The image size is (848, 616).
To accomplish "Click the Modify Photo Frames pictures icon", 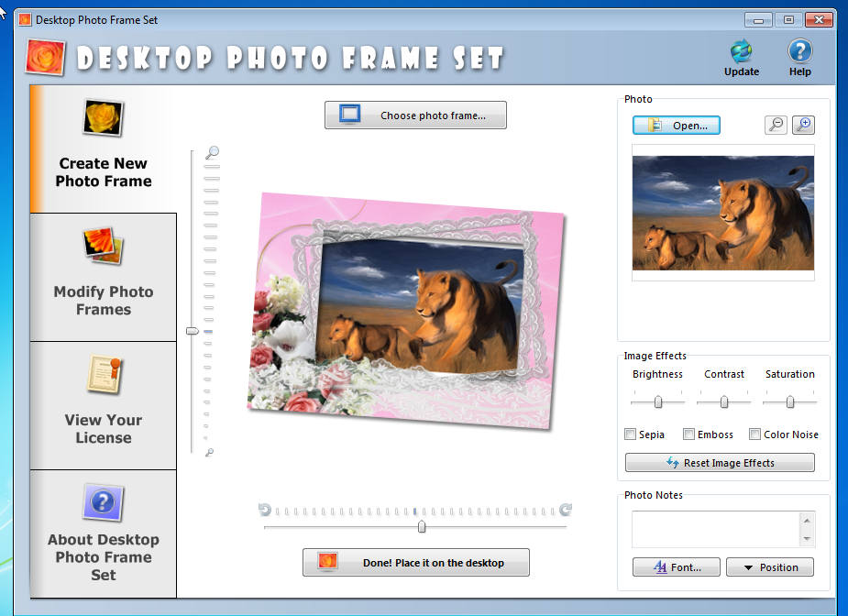I will pos(104,246).
